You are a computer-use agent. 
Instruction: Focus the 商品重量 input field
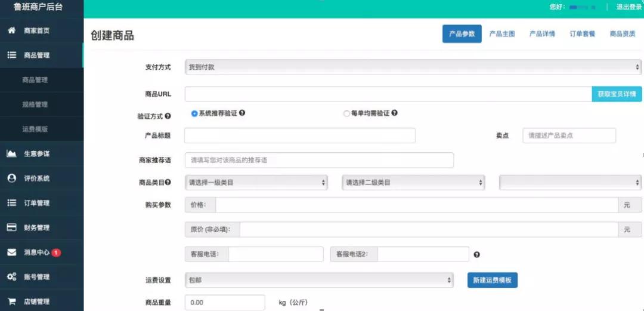(225, 303)
